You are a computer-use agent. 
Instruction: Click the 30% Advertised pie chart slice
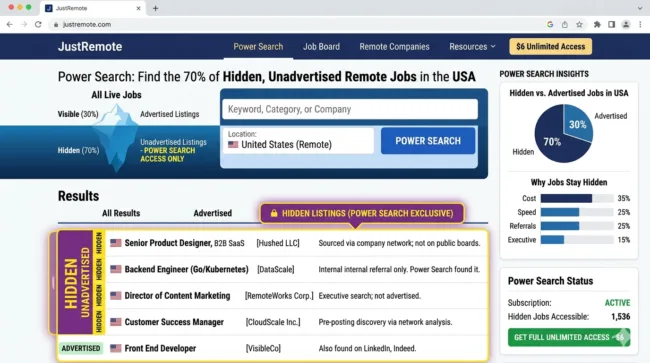[x=578, y=124]
